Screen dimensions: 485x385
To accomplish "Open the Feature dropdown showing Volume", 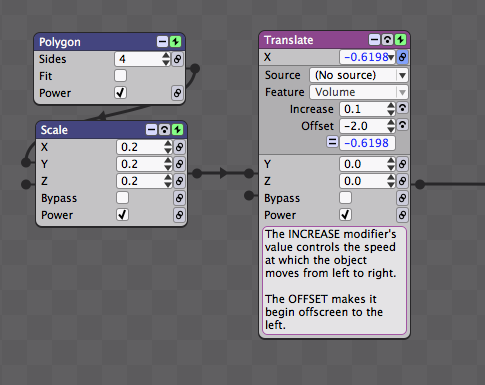I will pos(359,92).
